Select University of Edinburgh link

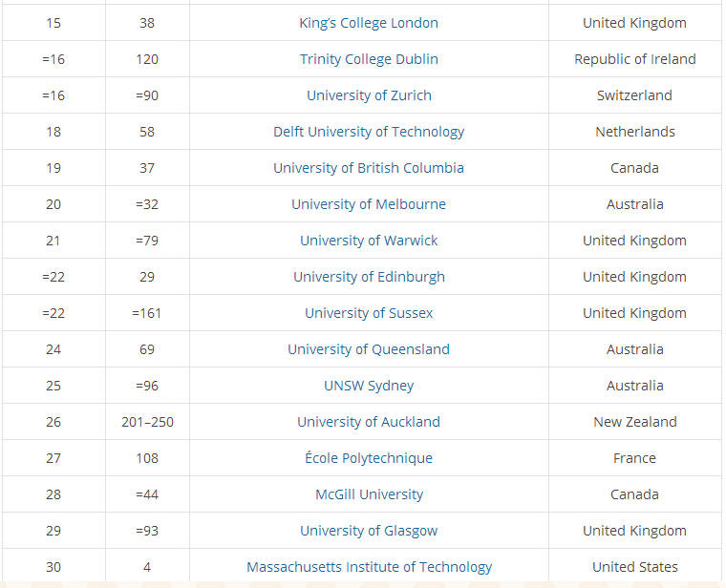click(x=369, y=277)
